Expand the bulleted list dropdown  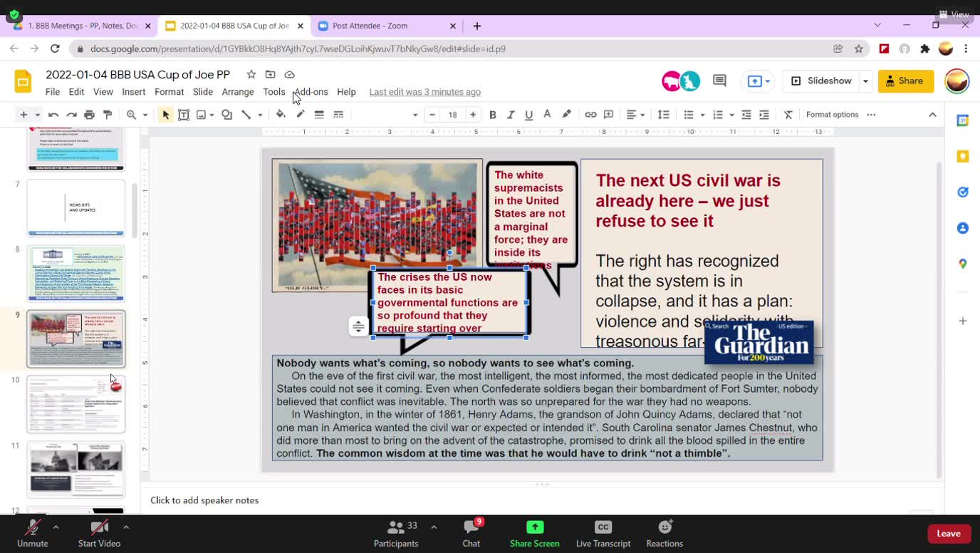[702, 115]
